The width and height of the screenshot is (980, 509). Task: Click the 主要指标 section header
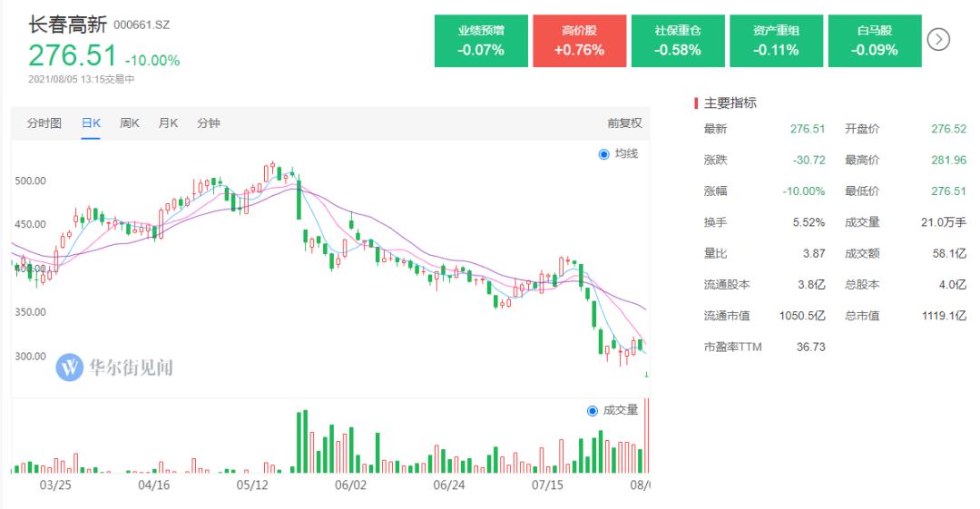(x=730, y=103)
